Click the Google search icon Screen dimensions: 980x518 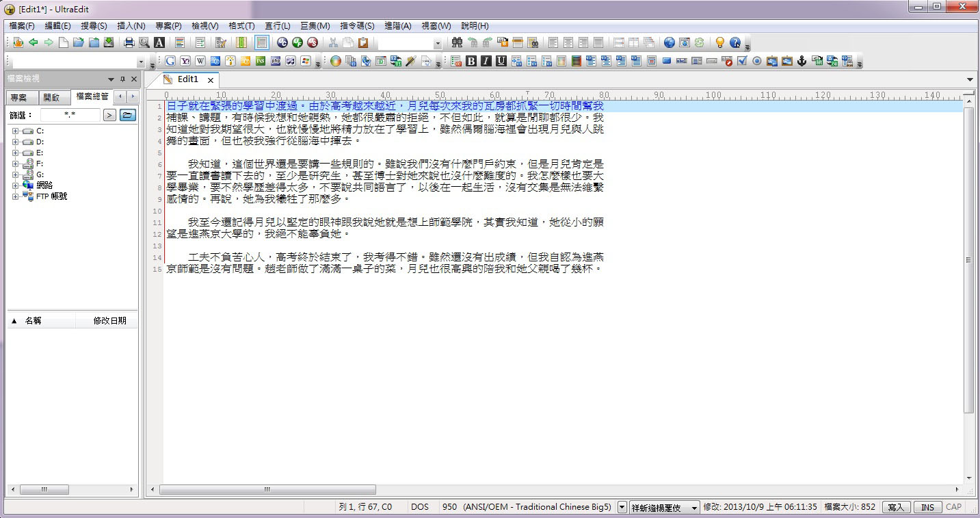click(x=170, y=61)
